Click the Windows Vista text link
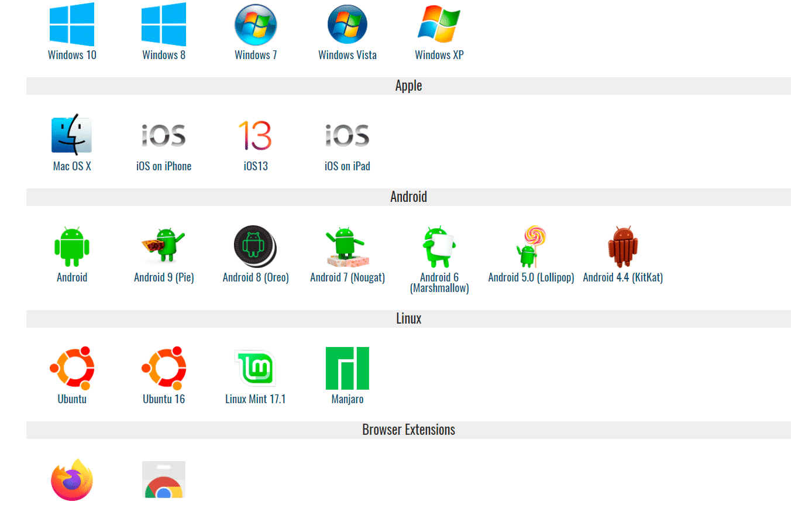The width and height of the screenshot is (812, 505). (x=347, y=55)
